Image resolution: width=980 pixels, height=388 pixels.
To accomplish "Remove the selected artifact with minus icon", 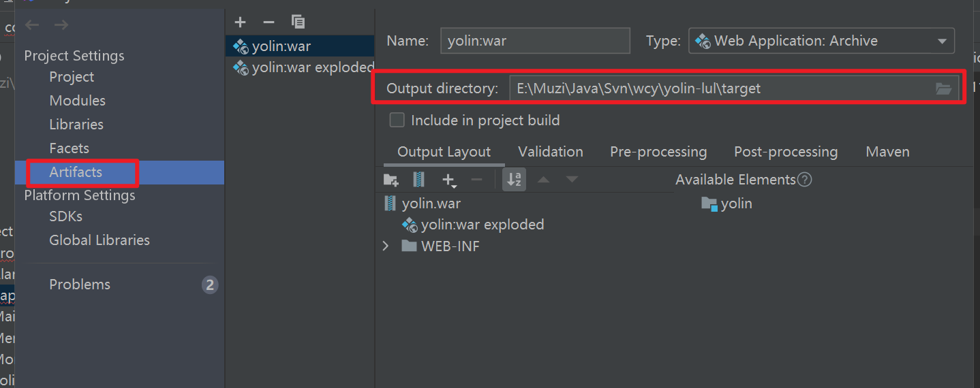I will tap(269, 22).
